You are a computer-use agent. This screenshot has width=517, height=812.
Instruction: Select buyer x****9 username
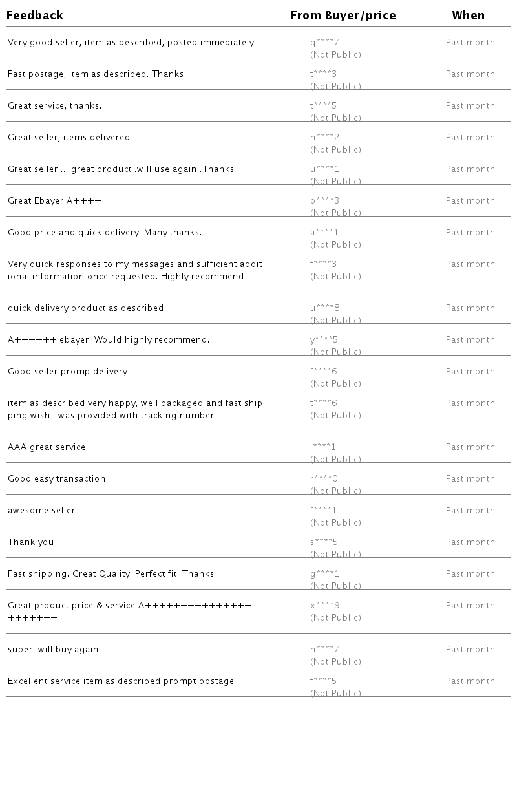click(x=324, y=606)
